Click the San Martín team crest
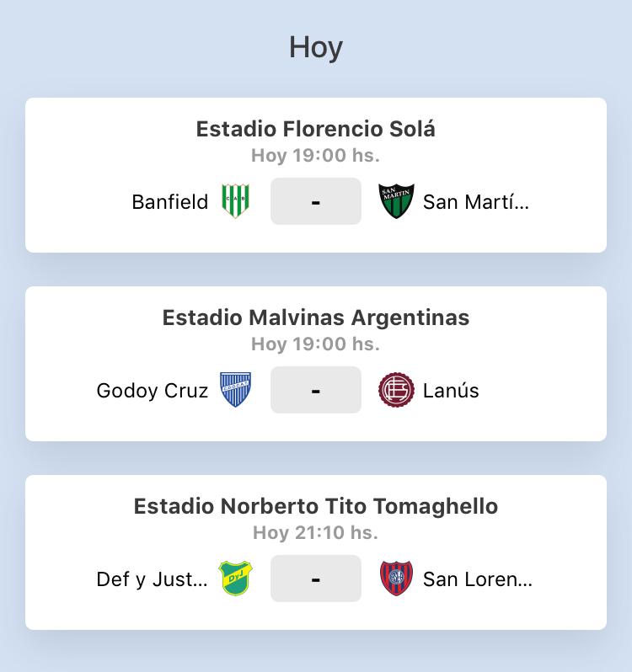 396,201
